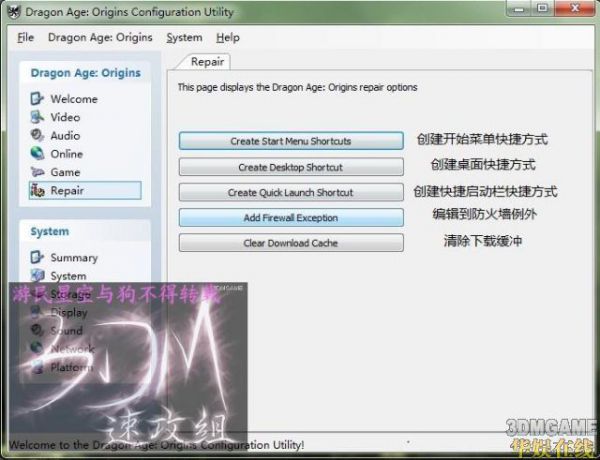Click the Welcome icon in sidebar
600x460 pixels.
pos(38,99)
